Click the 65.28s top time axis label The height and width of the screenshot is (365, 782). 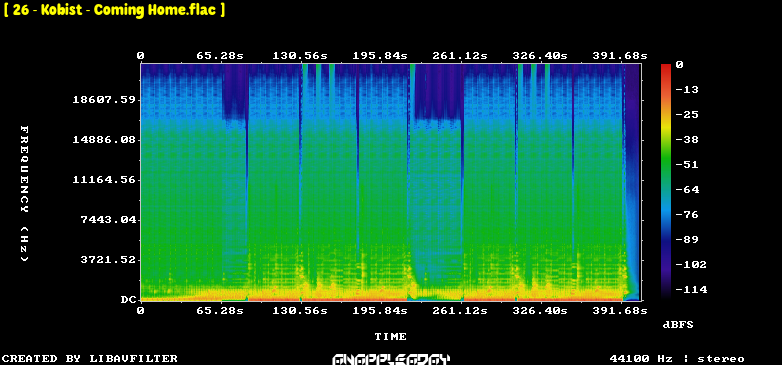(220, 56)
